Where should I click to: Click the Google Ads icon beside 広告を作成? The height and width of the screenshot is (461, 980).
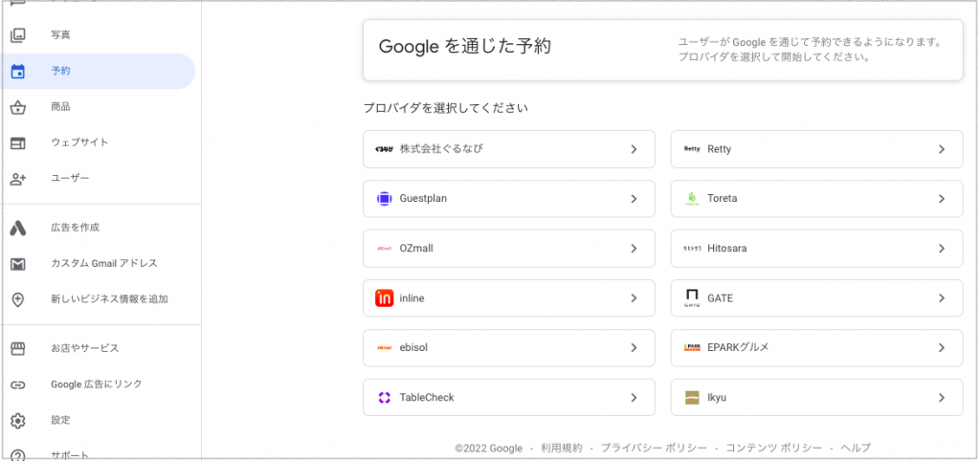click(x=18, y=228)
